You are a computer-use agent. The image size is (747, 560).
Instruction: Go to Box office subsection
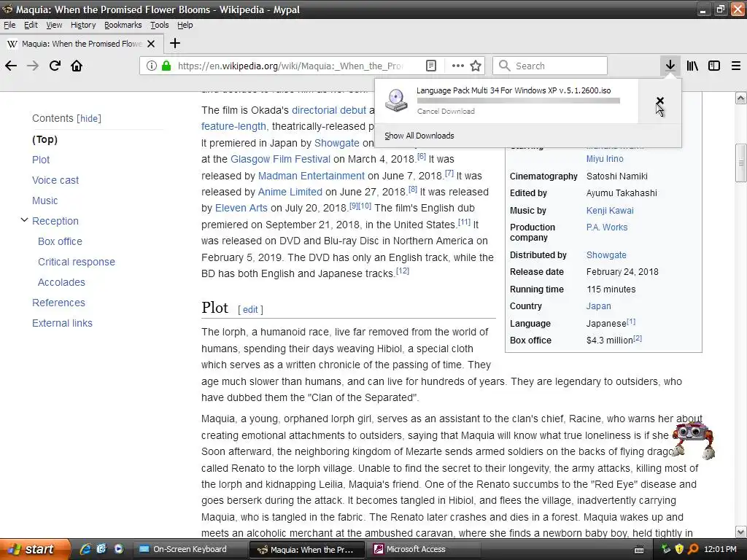(x=60, y=242)
